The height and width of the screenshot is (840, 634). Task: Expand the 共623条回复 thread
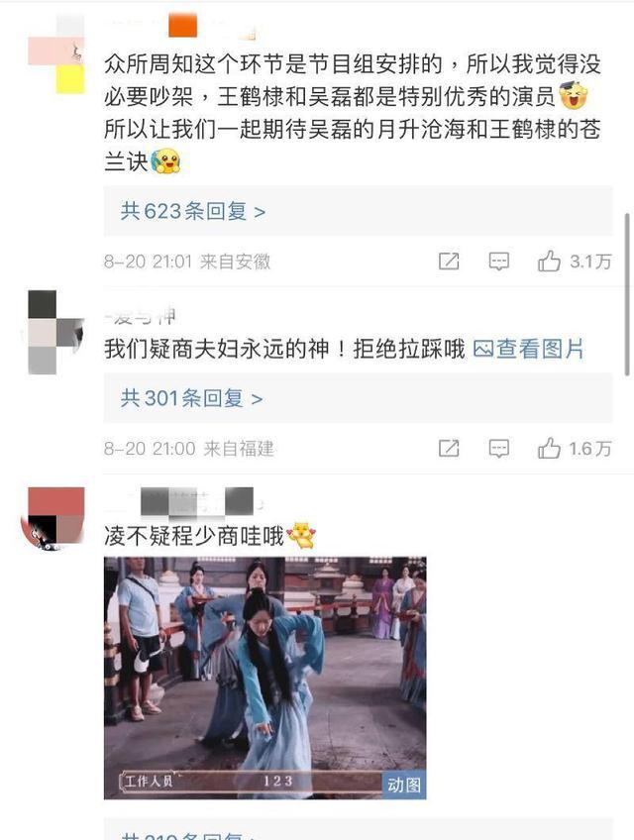click(358, 211)
